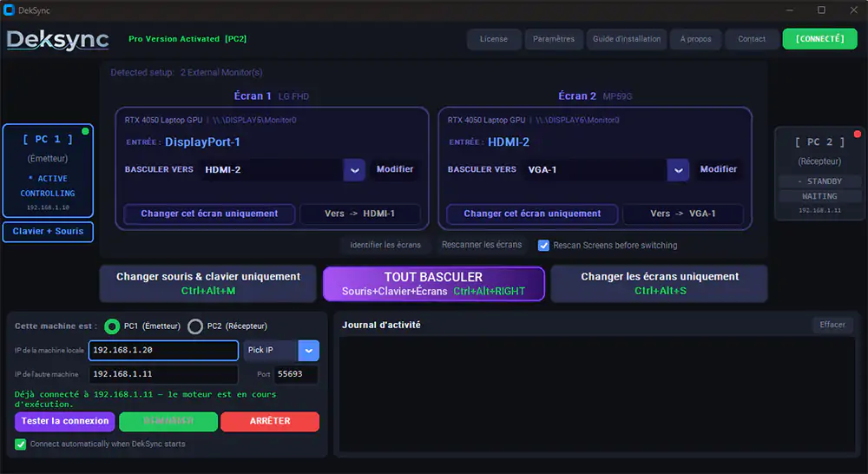
Task: Click the IP de l'autre machine field
Action: (163, 374)
